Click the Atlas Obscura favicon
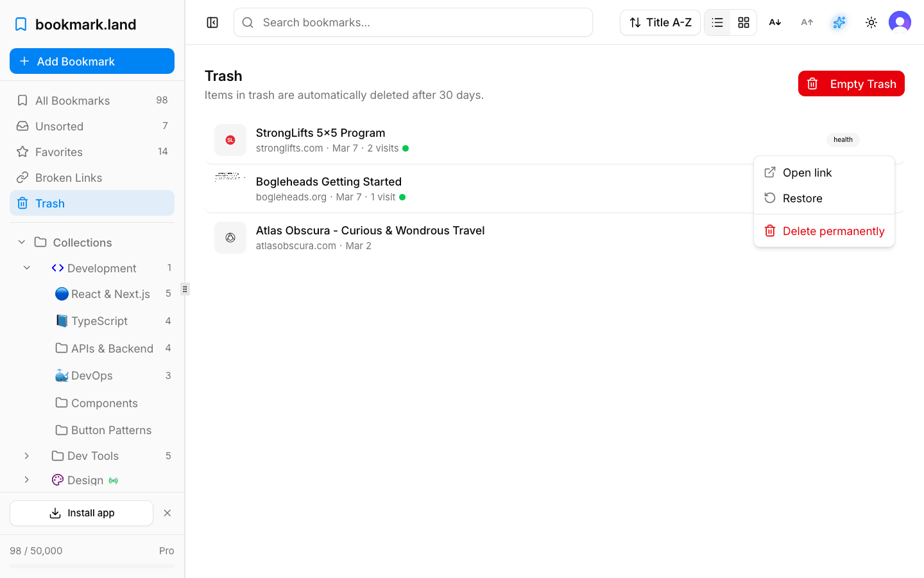 point(230,238)
